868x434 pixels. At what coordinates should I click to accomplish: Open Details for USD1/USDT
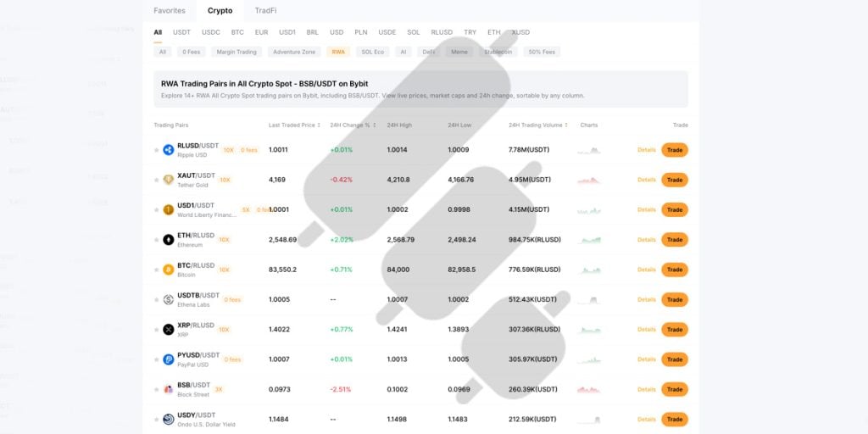point(647,210)
